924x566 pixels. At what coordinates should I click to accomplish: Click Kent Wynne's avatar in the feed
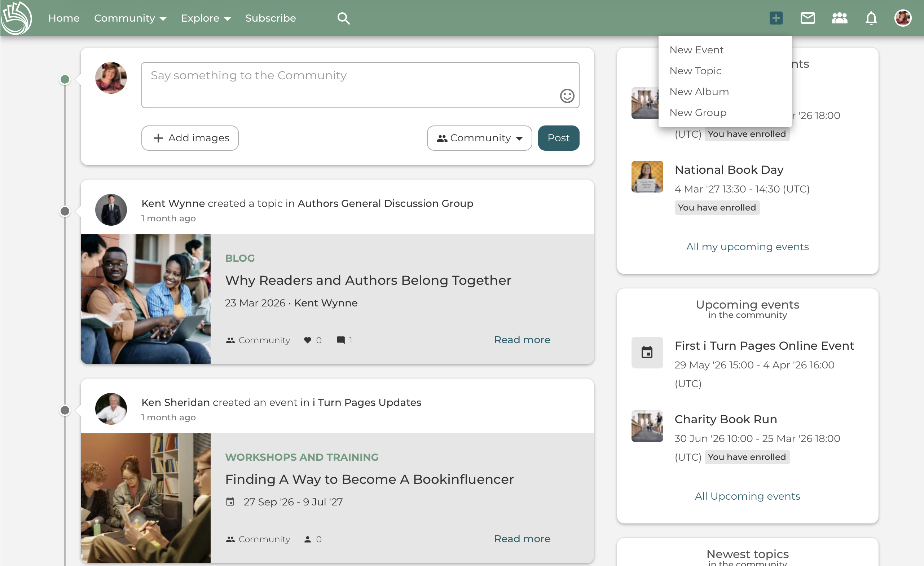coord(111,209)
